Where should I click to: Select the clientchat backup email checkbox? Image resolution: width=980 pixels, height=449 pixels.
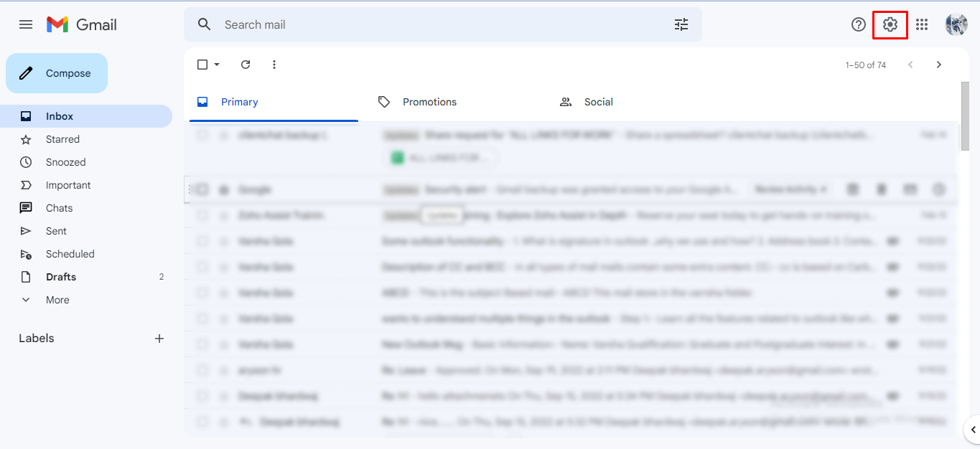coord(202,135)
